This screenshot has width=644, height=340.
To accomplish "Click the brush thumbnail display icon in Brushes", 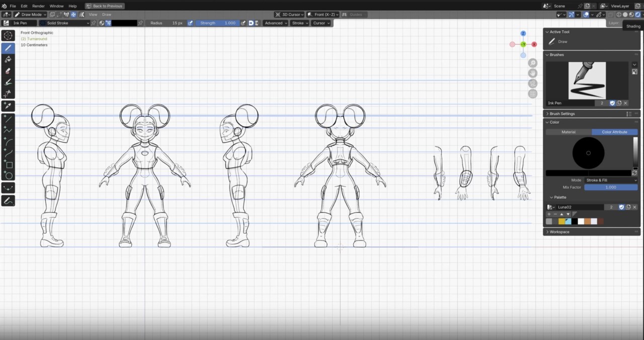I will (634, 72).
